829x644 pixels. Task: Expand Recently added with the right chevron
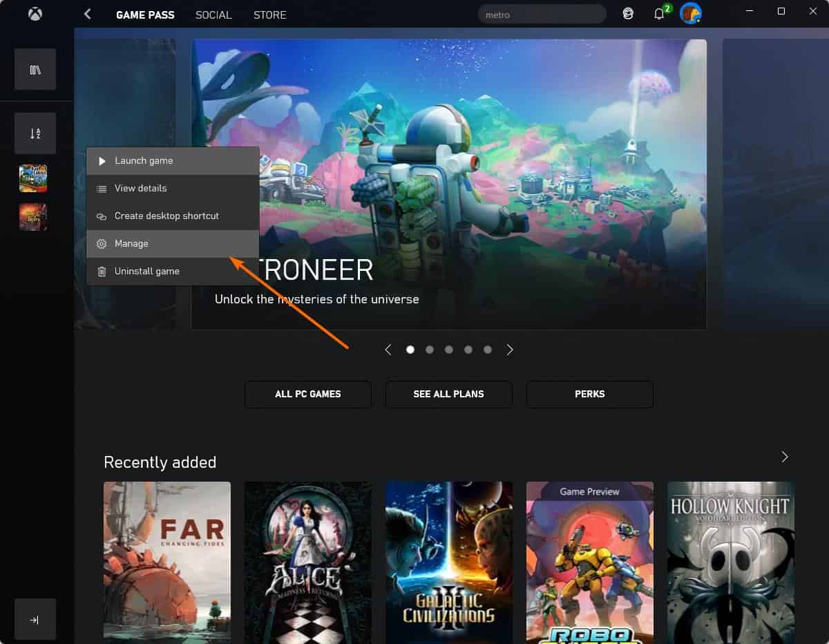[784, 457]
